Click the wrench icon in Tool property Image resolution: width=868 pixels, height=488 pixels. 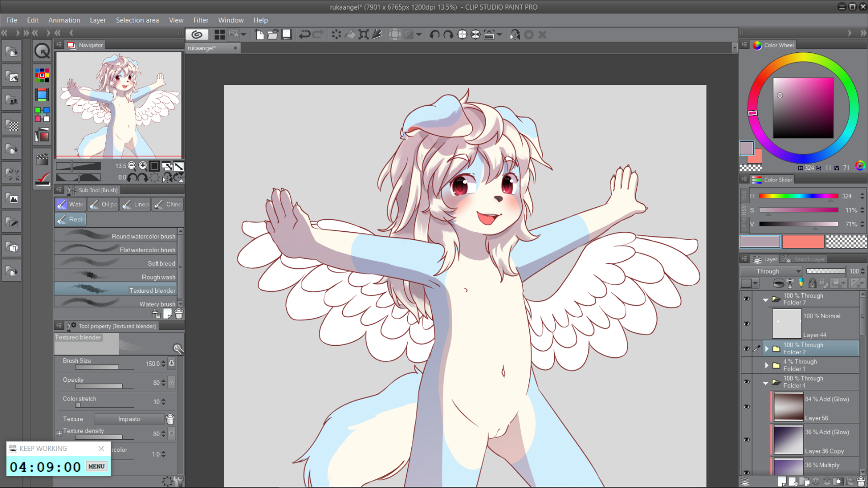178,349
